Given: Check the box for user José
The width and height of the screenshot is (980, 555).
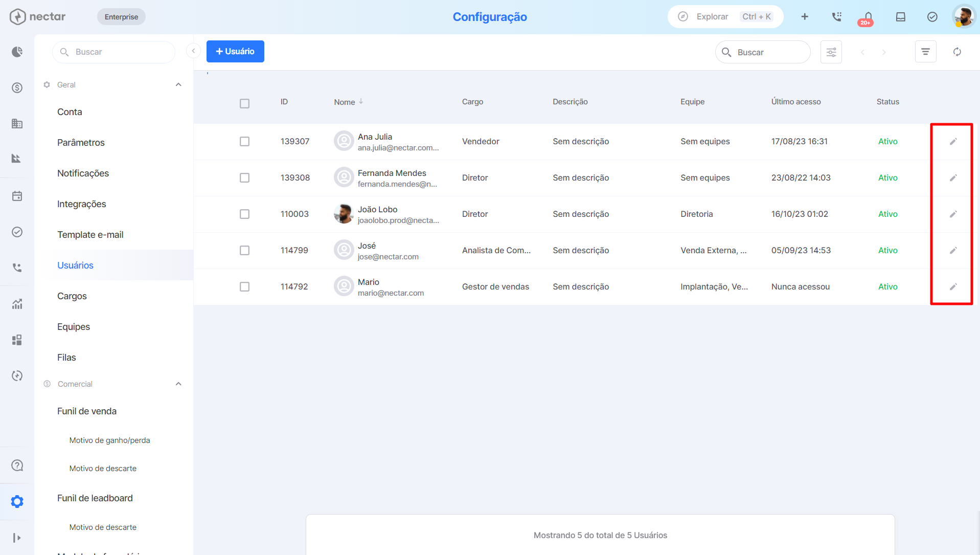Looking at the screenshot, I should [244, 250].
